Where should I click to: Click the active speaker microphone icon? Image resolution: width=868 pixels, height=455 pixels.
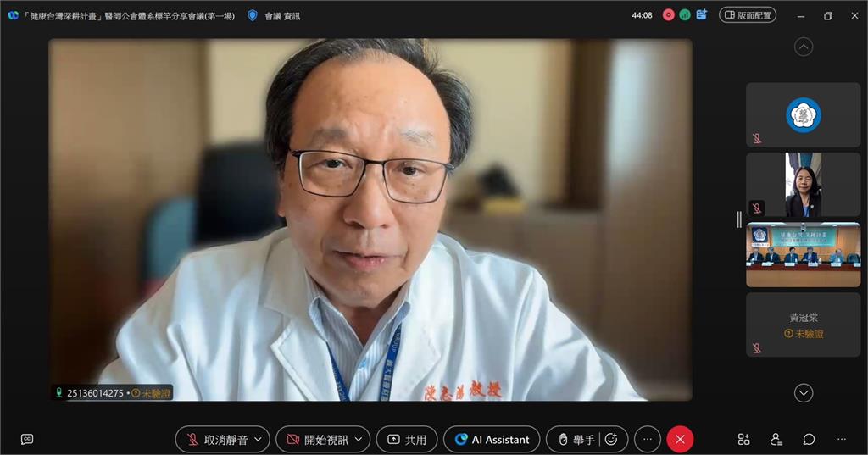tap(58, 392)
